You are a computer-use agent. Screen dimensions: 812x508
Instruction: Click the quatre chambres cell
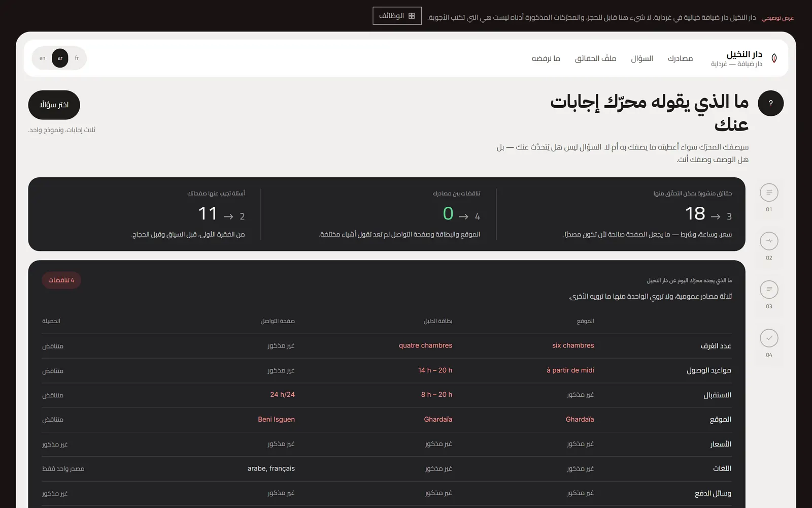(425, 345)
